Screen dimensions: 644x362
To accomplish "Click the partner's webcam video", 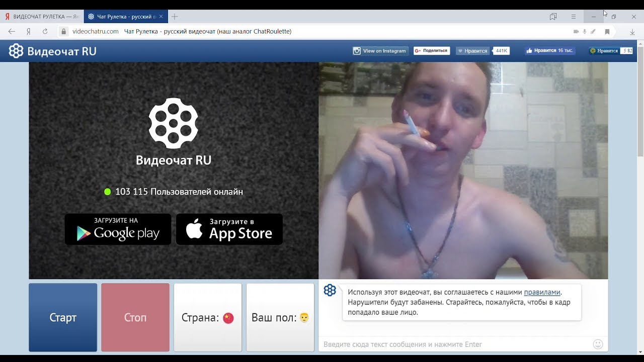I will (x=463, y=170).
